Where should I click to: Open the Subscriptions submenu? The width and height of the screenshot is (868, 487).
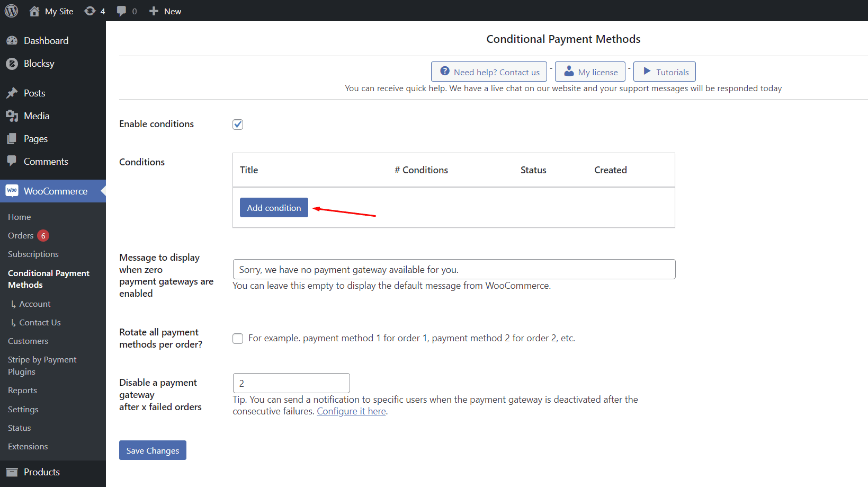click(x=33, y=254)
